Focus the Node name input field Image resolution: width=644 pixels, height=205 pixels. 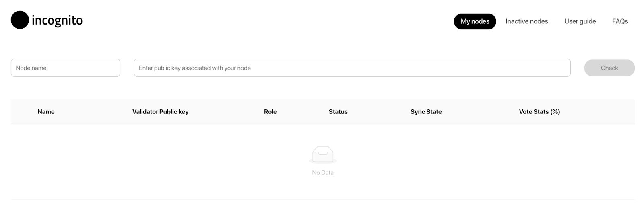66,68
